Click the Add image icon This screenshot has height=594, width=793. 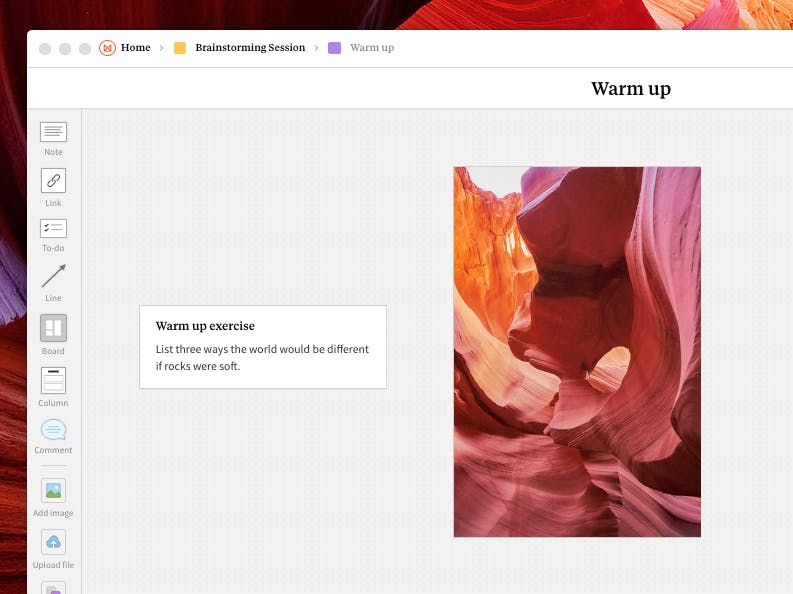[x=53, y=490]
